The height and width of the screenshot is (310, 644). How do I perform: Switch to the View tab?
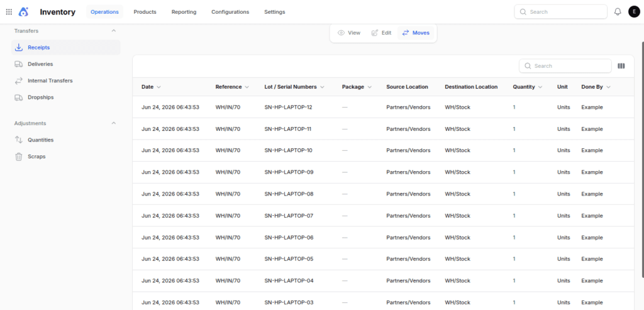pyautogui.click(x=348, y=33)
